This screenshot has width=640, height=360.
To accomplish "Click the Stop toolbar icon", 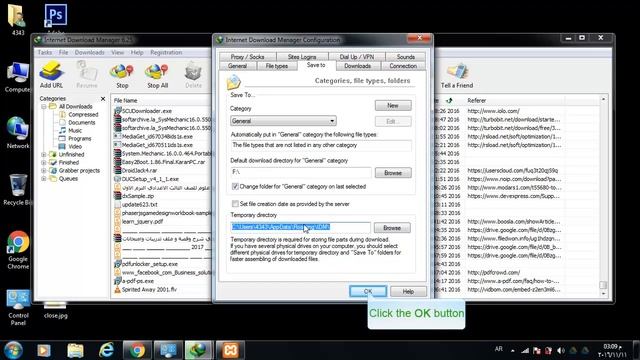I will tap(122, 76).
